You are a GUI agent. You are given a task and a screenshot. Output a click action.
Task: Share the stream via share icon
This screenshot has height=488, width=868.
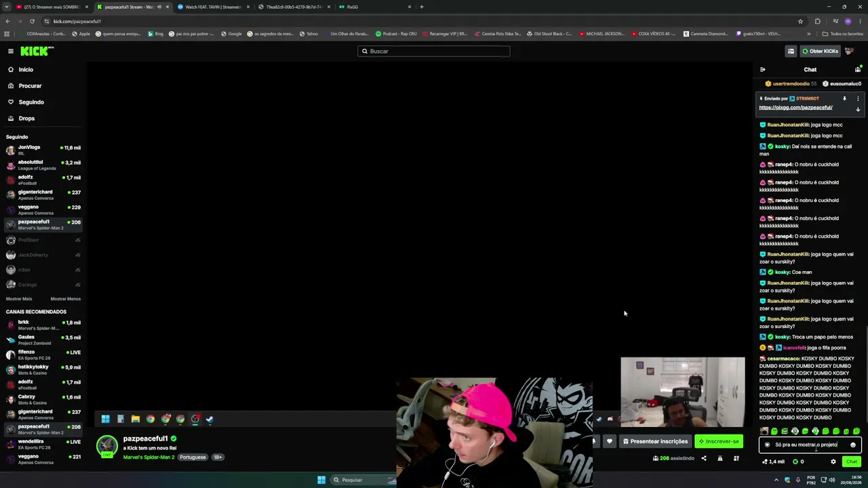tap(703, 458)
